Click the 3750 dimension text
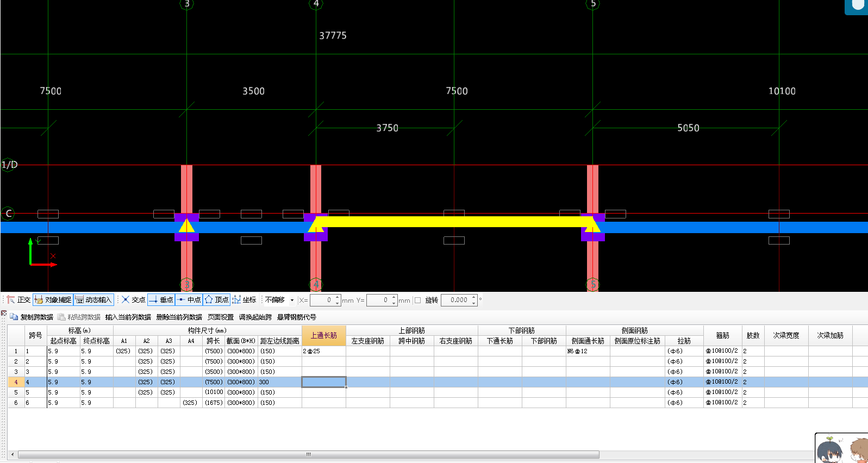The height and width of the screenshot is (463, 868). (387, 128)
